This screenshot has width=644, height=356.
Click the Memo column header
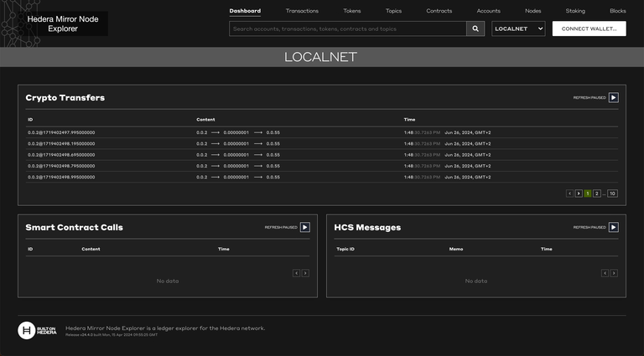[x=456, y=249]
